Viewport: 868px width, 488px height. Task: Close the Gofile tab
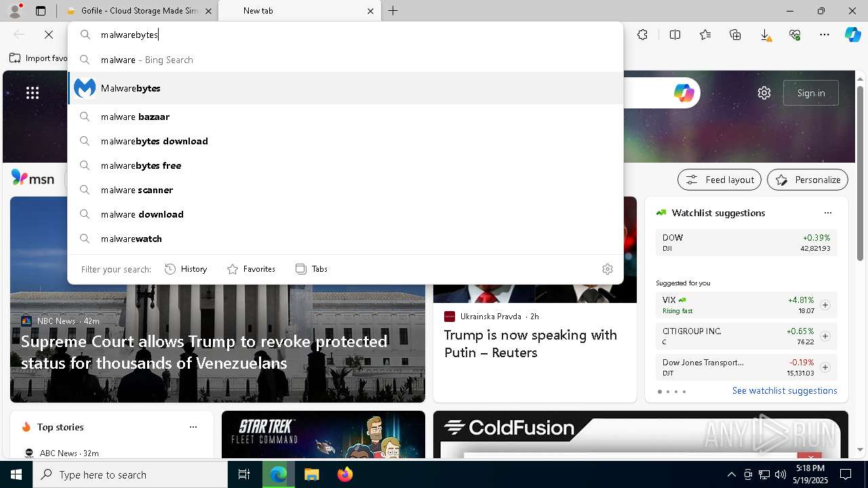208,11
